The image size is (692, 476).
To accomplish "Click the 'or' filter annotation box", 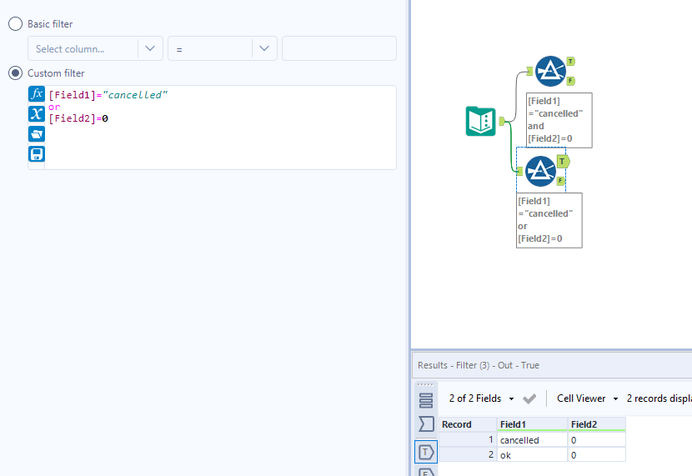I will [x=549, y=220].
